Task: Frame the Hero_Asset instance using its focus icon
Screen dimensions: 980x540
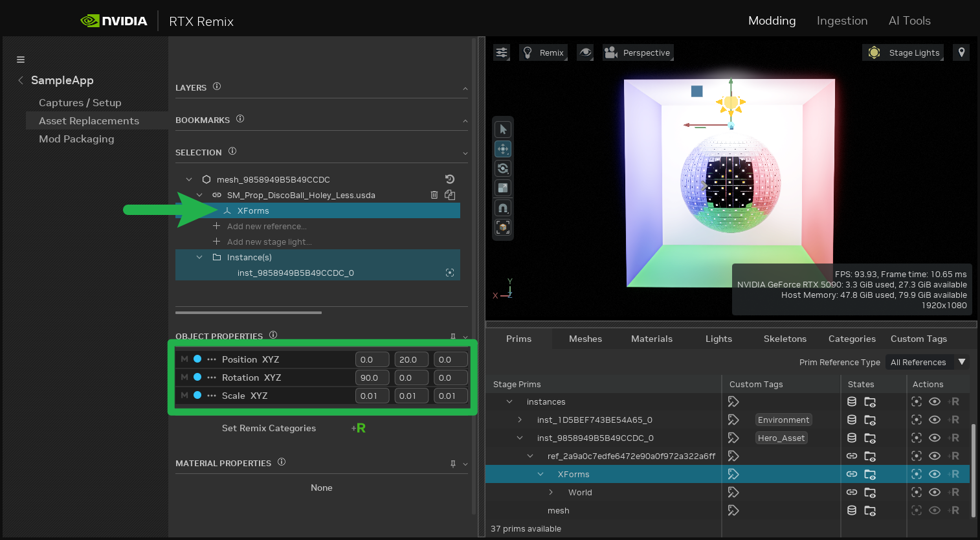Action: 916,438
